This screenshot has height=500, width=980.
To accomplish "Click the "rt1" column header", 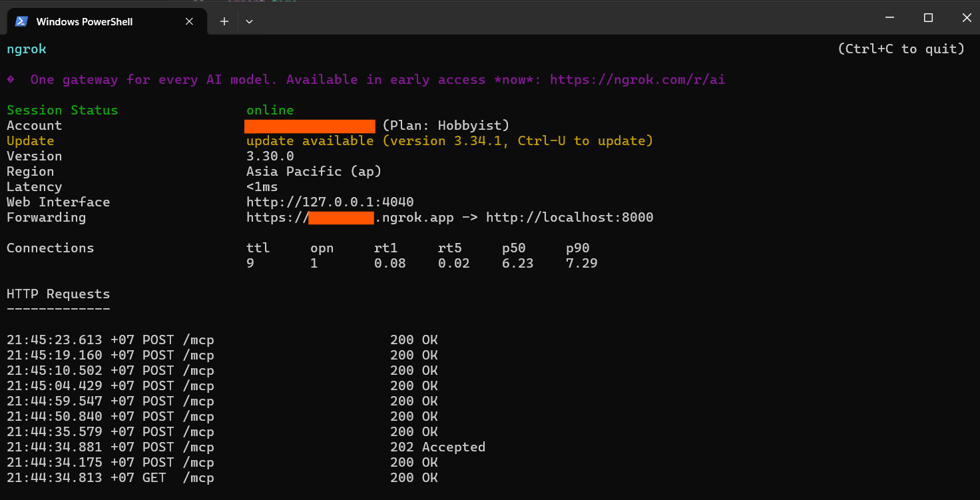I will click(386, 248).
